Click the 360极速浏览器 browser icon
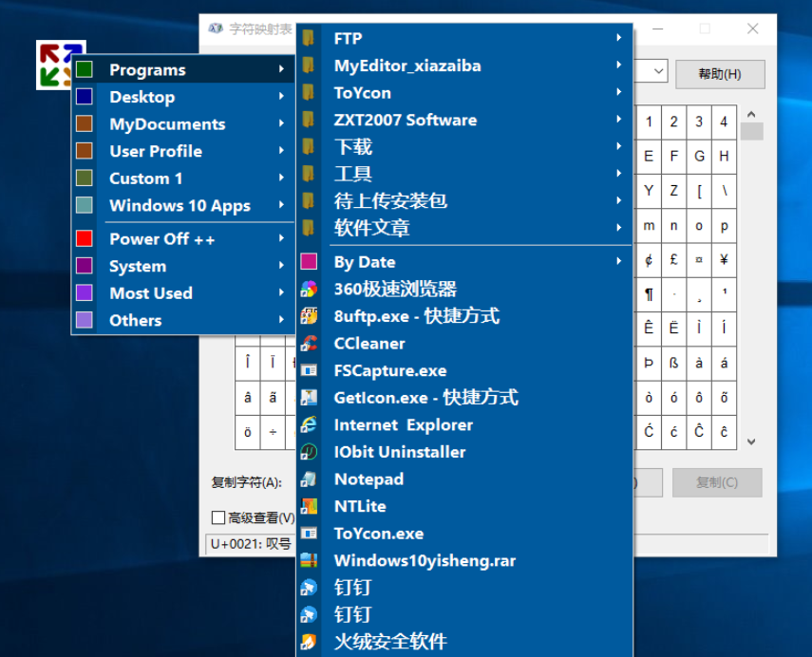Viewport: 812px width, 657px height. [309, 290]
